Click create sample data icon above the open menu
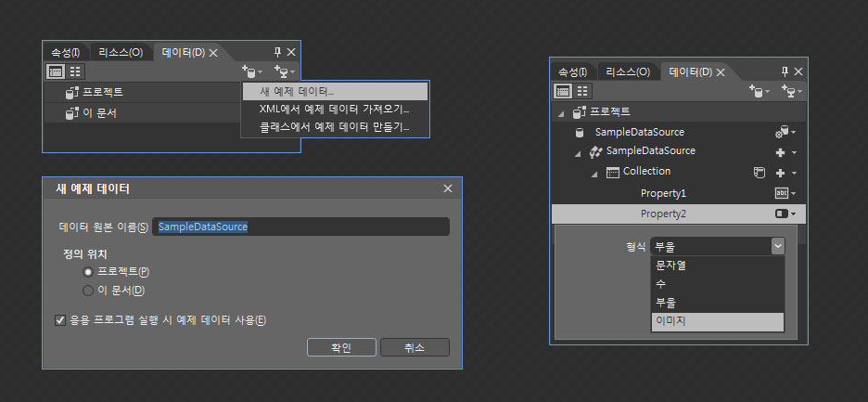 [x=249, y=71]
